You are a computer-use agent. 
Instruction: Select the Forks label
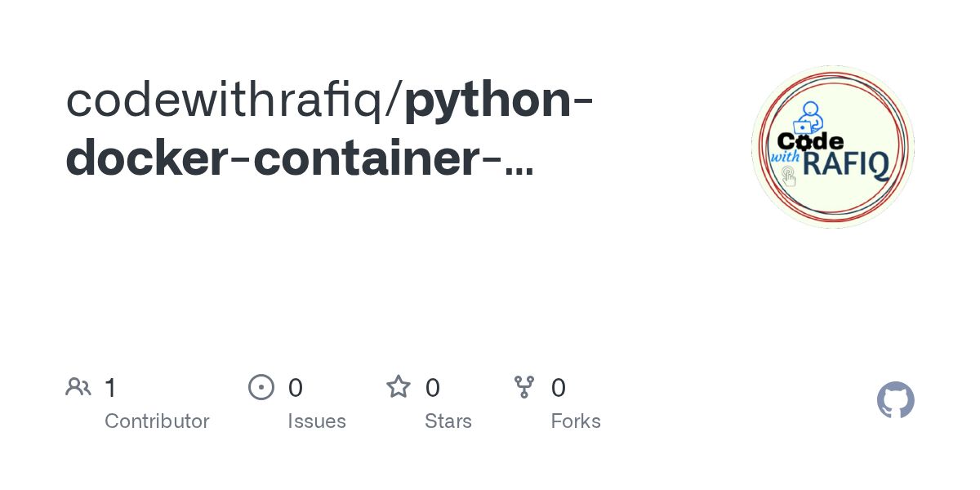[x=576, y=421]
